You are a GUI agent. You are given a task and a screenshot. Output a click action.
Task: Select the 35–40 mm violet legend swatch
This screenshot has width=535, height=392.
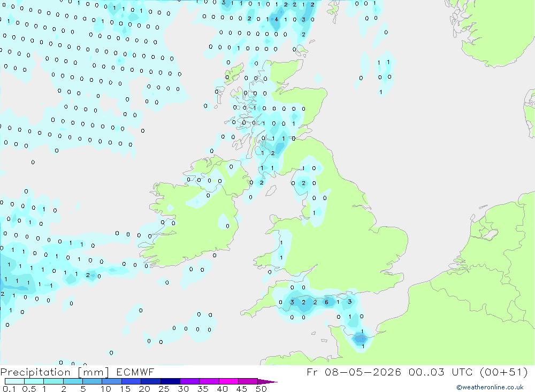(209, 381)
